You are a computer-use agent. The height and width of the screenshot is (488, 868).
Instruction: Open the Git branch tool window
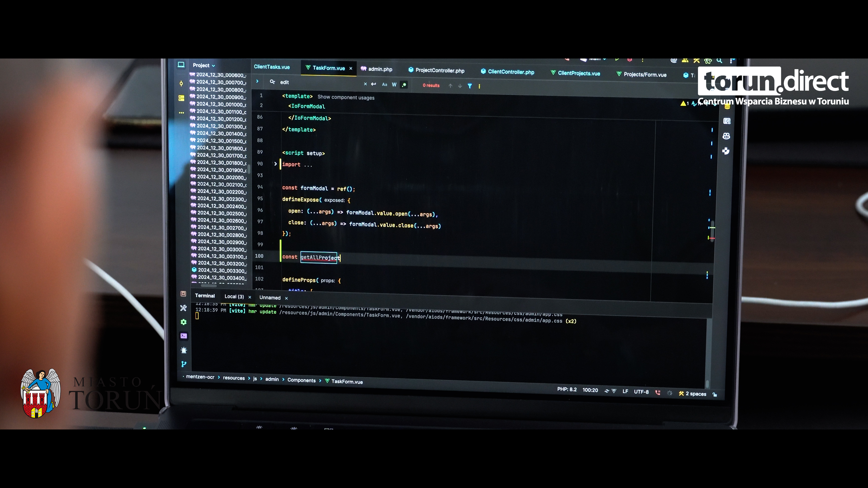tap(184, 364)
